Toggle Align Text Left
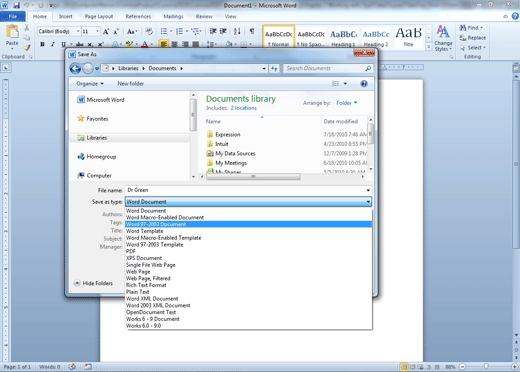Viewport: 520px width, 372px height. coord(164,44)
